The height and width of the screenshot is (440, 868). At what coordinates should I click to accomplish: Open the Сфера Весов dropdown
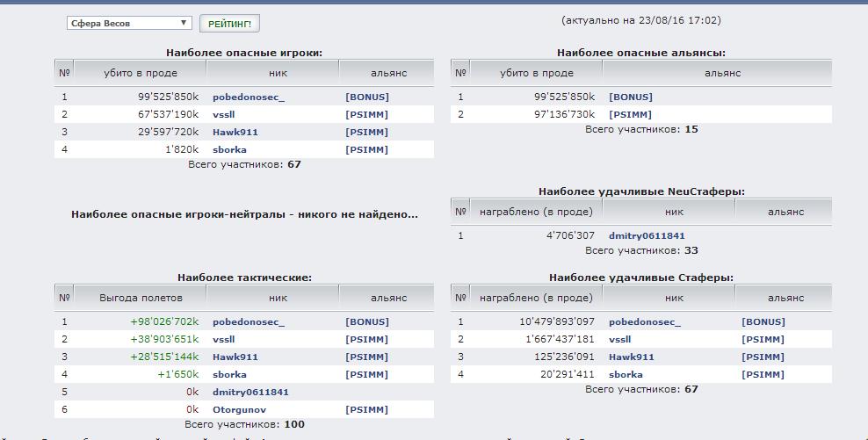pos(129,24)
